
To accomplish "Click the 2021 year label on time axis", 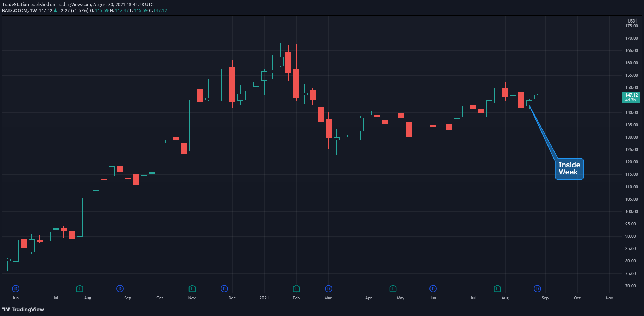I will [264, 298].
